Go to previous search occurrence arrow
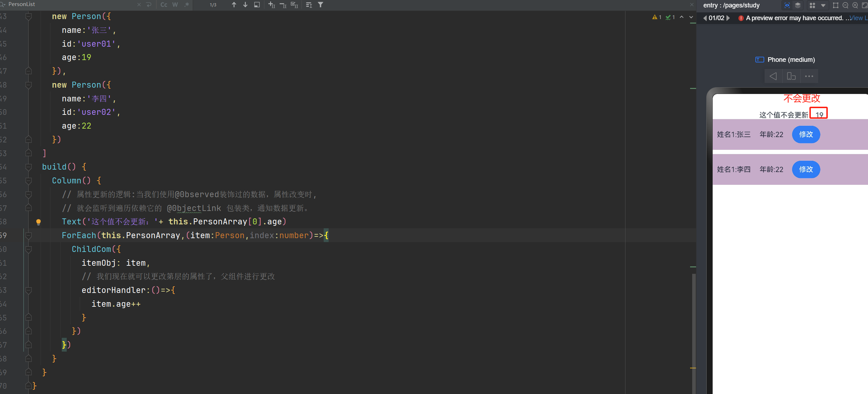868x394 pixels. coord(234,5)
